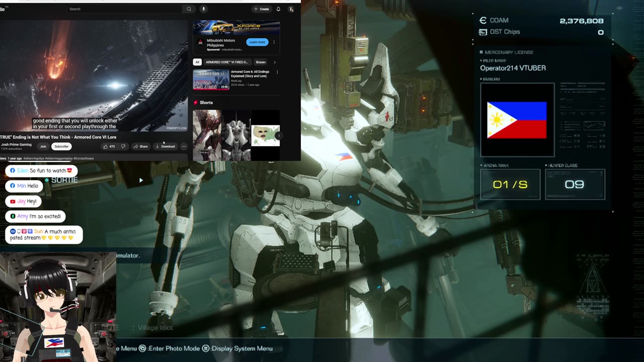Activate voice search microphone icon
The image size is (644, 362).
click(x=203, y=9)
